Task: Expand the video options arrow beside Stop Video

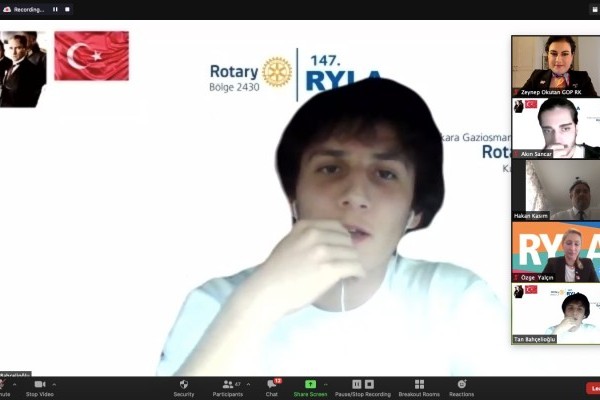Action: coord(54,384)
